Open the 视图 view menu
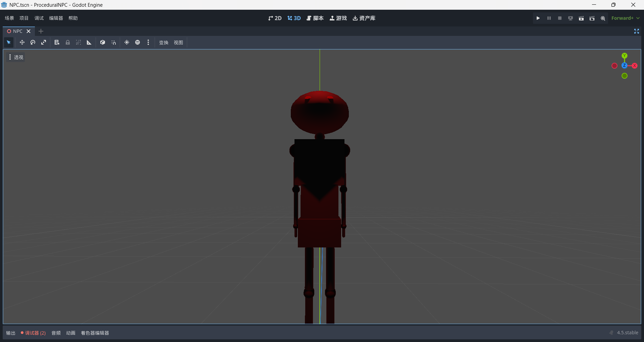The image size is (644, 342). (178, 43)
